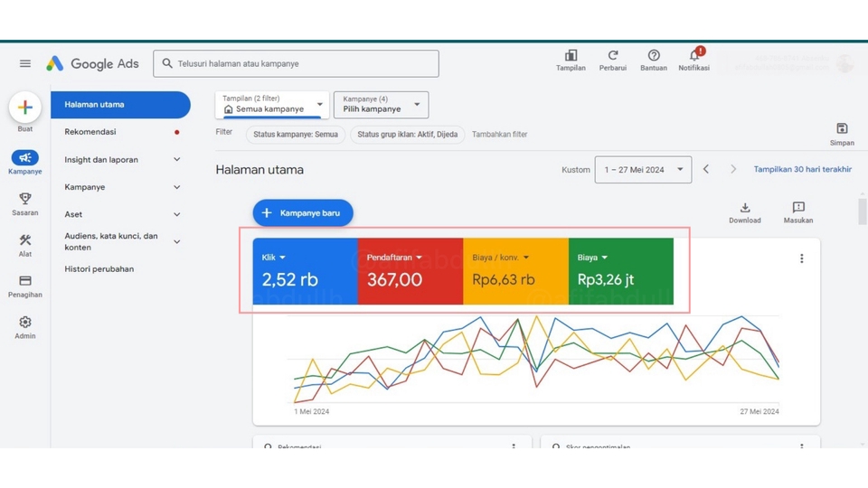Open the Pilih kampanye dropdown
This screenshot has height=488, width=868.
[381, 105]
